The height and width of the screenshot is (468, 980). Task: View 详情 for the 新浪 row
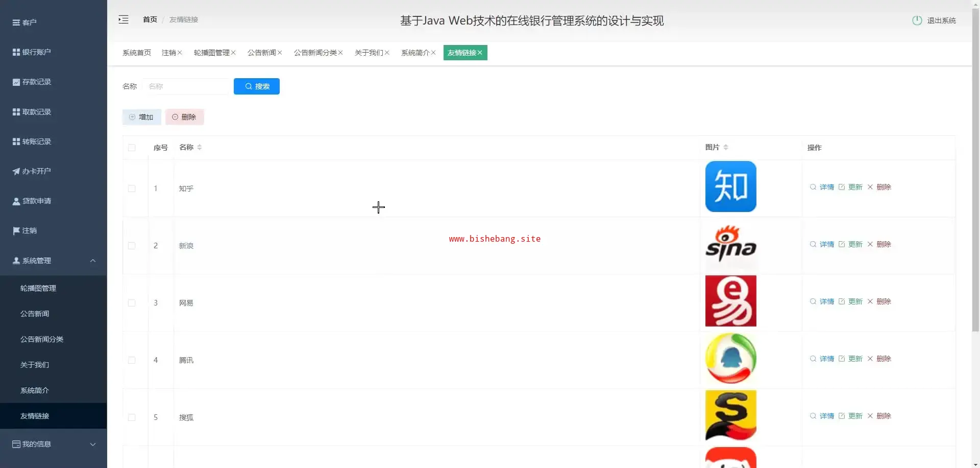pyautogui.click(x=822, y=244)
